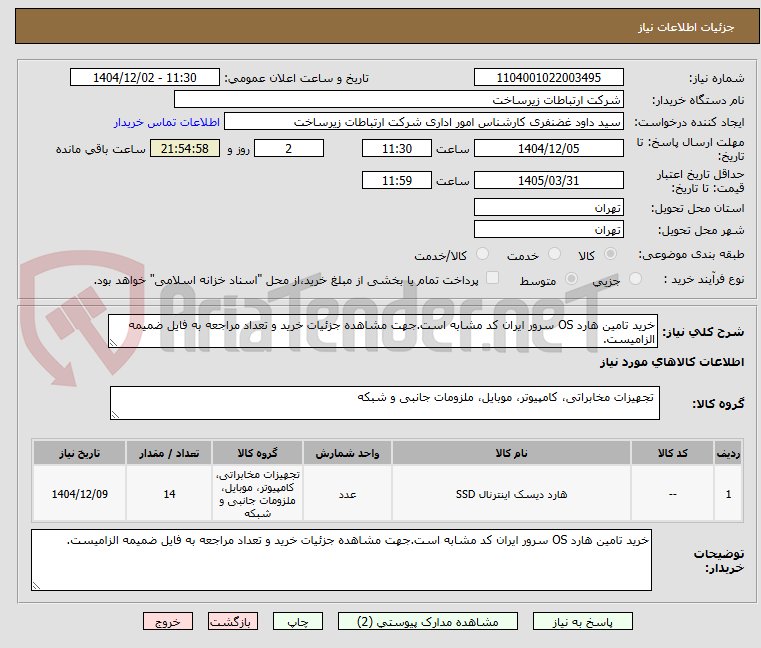The image size is (761, 648).
Task: Click the resize handle of توضیحات خریدار box
Action: click(36, 585)
